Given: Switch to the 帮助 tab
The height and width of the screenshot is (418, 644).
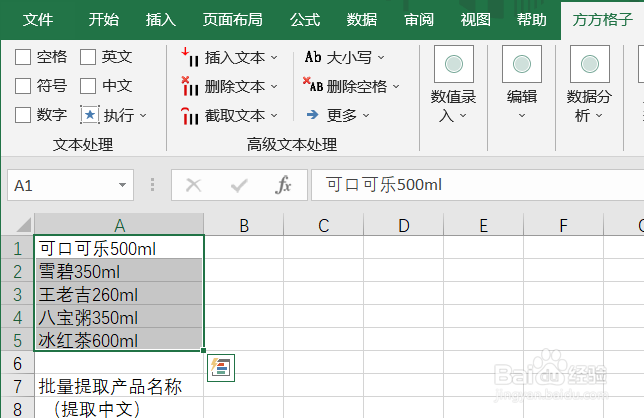Looking at the screenshot, I should (532, 20).
